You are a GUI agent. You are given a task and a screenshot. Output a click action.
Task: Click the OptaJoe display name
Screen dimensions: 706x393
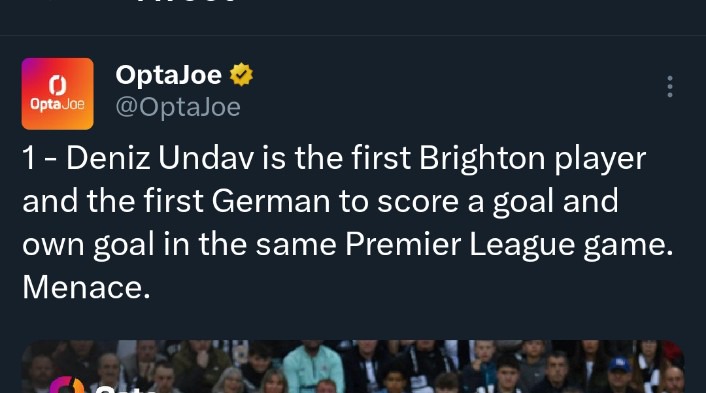click(168, 75)
